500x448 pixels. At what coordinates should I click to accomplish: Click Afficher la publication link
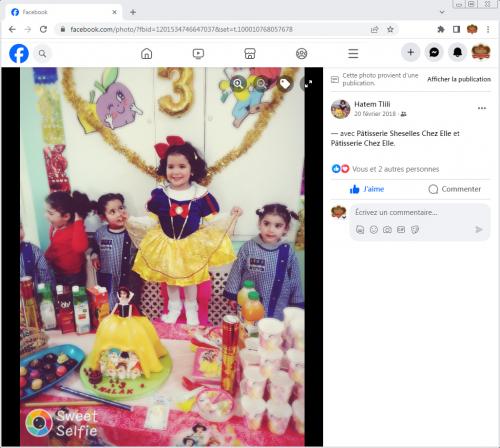[x=459, y=79]
